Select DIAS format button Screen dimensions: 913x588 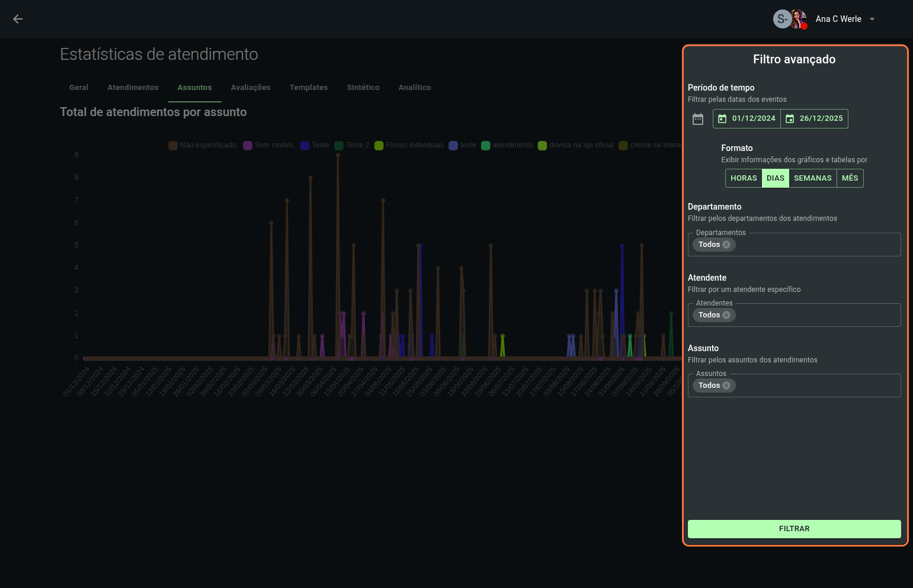click(775, 178)
